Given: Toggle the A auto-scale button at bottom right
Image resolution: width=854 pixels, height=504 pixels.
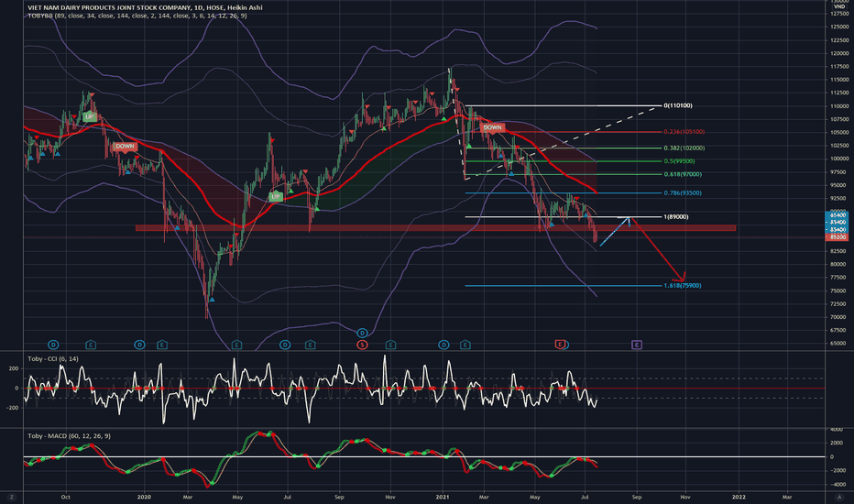Looking at the screenshot, I should point(838,497).
